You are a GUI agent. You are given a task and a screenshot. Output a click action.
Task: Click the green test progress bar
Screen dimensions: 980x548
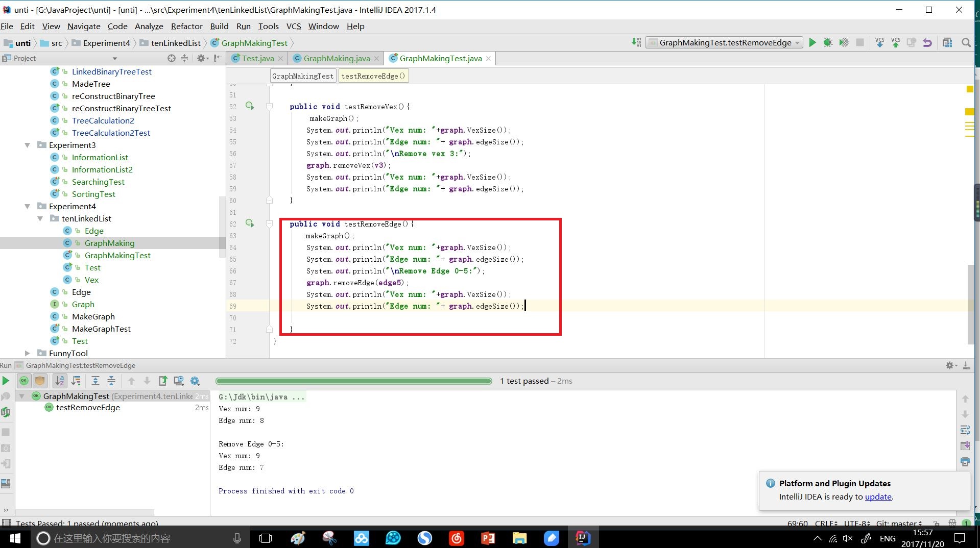point(353,381)
